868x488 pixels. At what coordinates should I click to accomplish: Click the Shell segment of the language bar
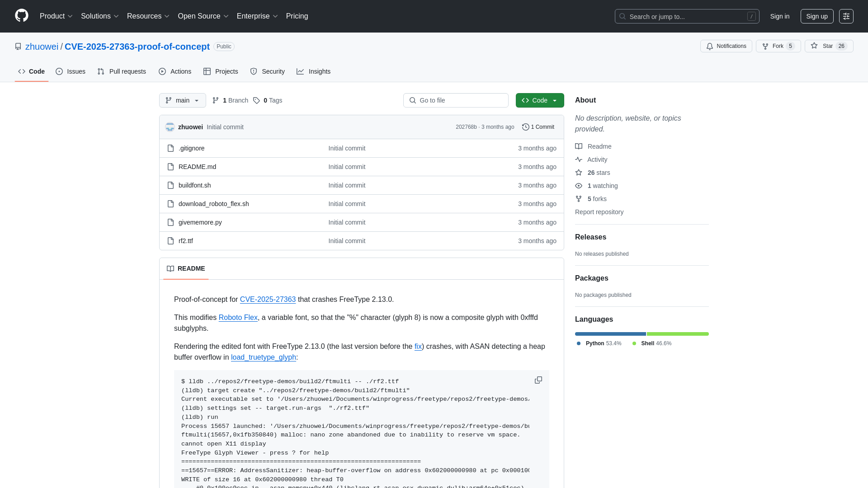(x=678, y=334)
